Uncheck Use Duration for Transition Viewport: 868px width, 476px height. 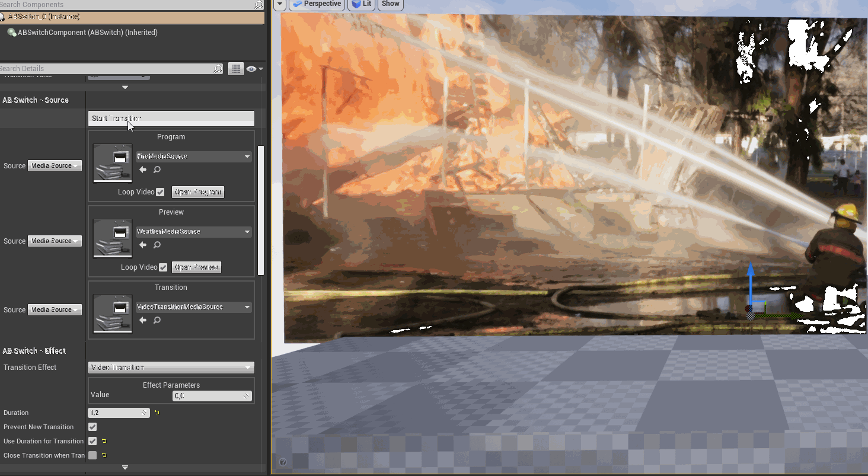point(92,441)
